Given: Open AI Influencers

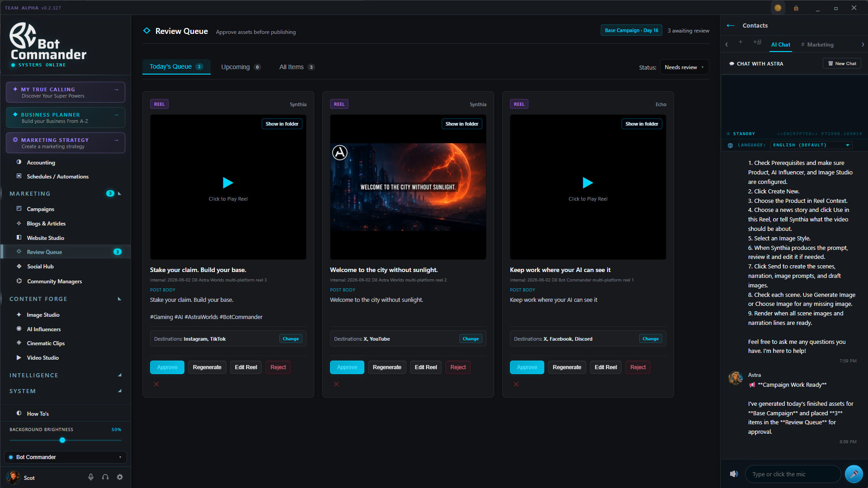Looking at the screenshot, I should 43,329.
